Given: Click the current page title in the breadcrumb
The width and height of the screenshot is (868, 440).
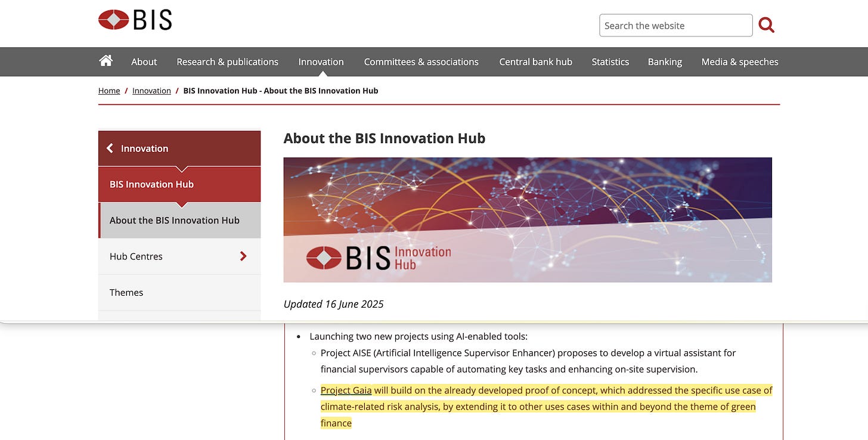Looking at the screenshot, I should click(x=281, y=91).
